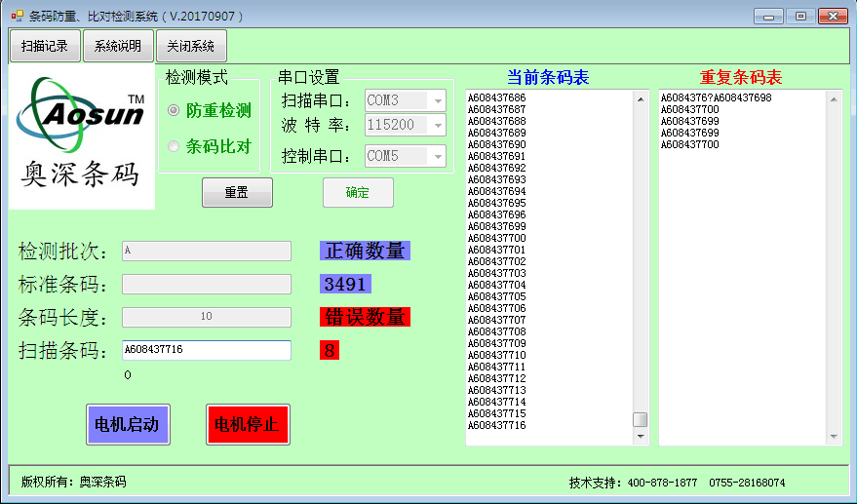Stop the motor with 电机停止
Screen dimensions: 857x504
click(x=248, y=425)
